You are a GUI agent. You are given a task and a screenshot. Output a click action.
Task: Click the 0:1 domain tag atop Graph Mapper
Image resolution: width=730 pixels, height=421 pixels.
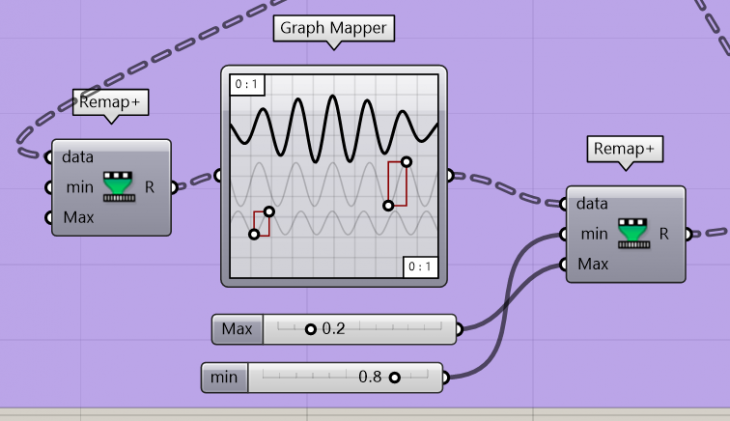[244, 85]
